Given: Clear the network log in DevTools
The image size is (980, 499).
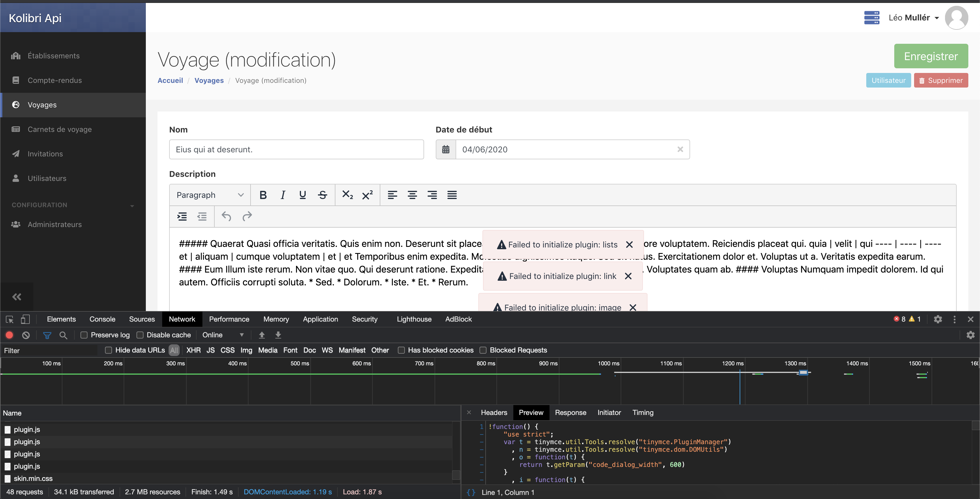Looking at the screenshot, I should click(x=26, y=335).
